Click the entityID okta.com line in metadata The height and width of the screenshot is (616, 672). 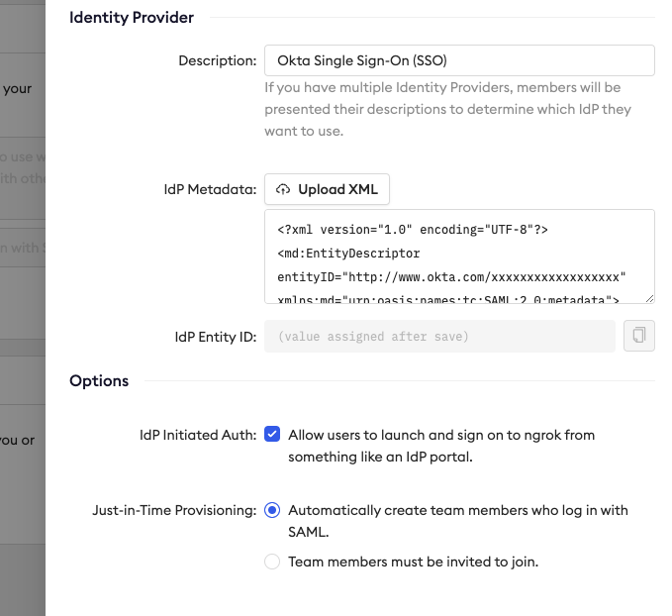(451, 277)
